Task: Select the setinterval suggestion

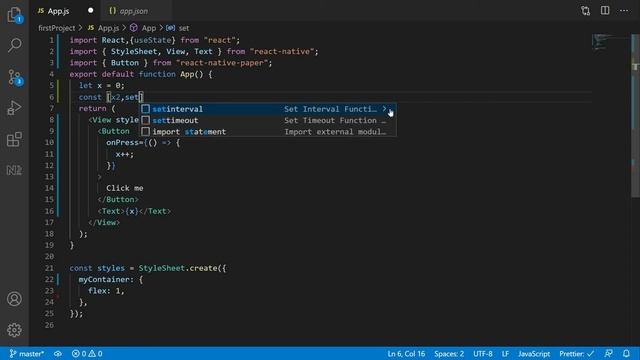Action: point(268,109)
